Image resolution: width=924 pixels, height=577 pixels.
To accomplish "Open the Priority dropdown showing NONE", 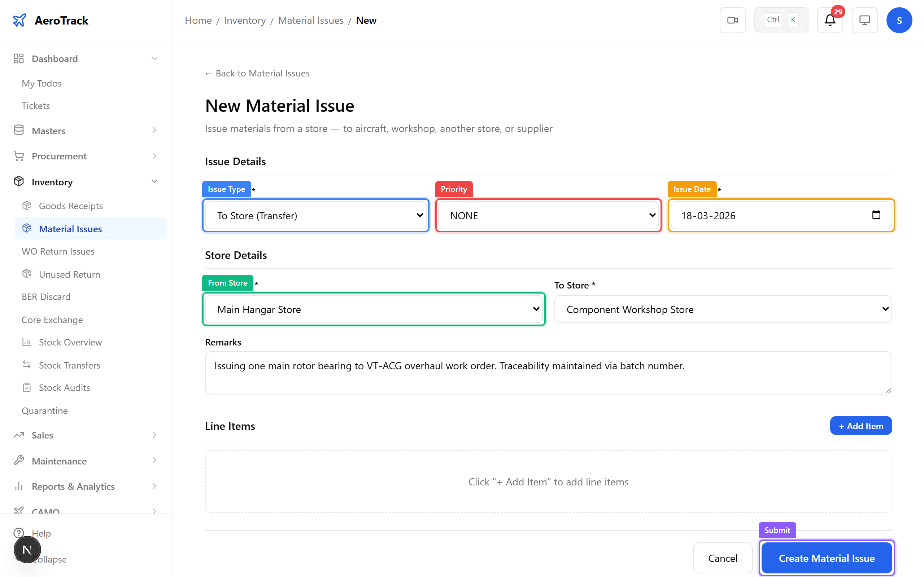I will tap(548, 215).
